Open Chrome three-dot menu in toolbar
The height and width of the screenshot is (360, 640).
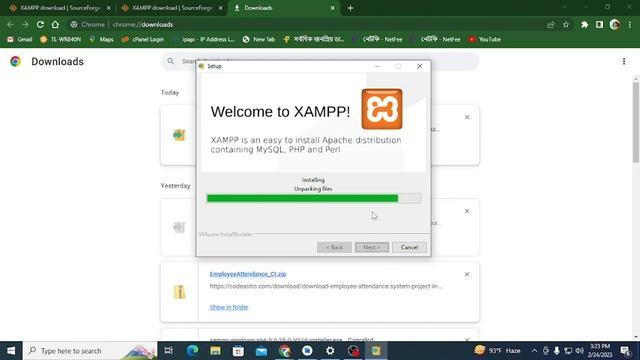(x=630, y=24)
